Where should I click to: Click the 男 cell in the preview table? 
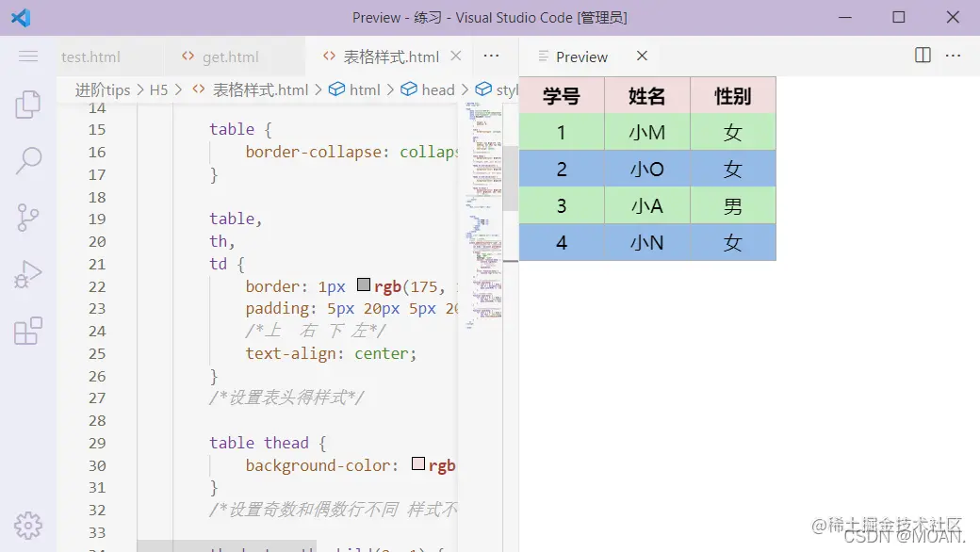tap(732, 206)
